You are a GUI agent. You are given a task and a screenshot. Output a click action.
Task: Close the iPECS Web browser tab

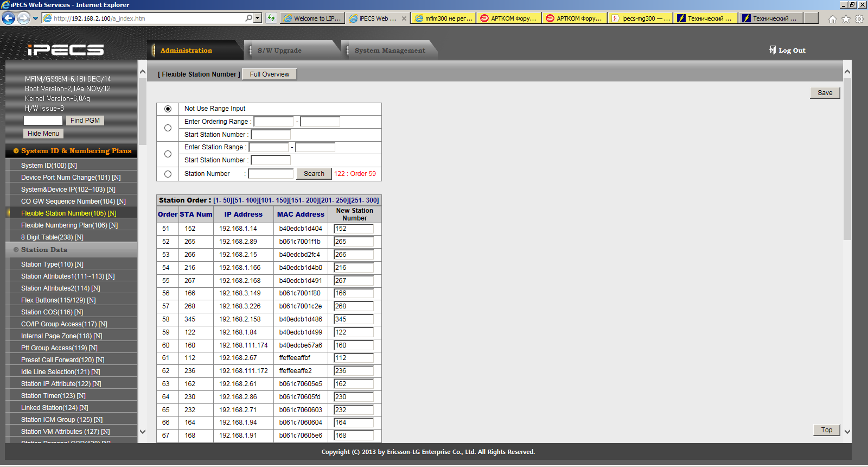coord(404,18)
